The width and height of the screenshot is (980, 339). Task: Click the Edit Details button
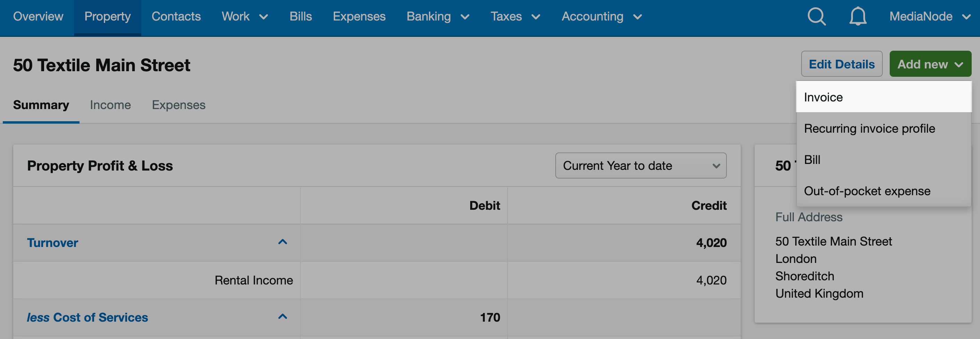(841, 64)
